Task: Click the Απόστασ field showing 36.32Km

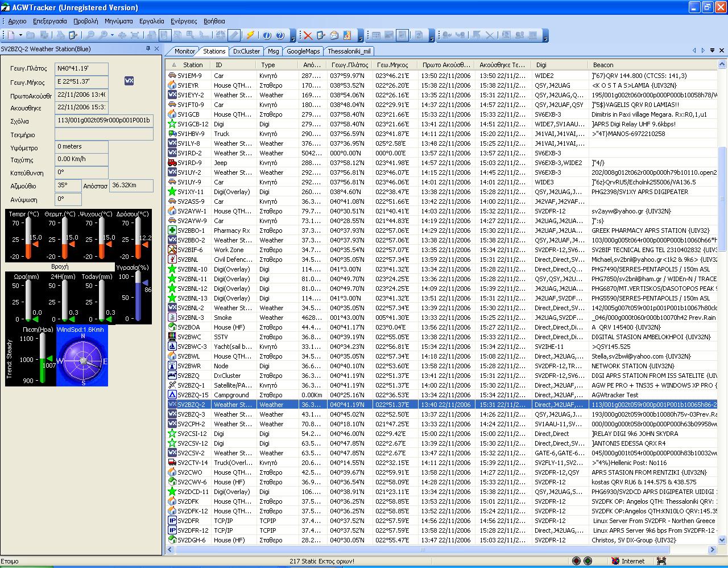Action: click(x=131, y=186)
